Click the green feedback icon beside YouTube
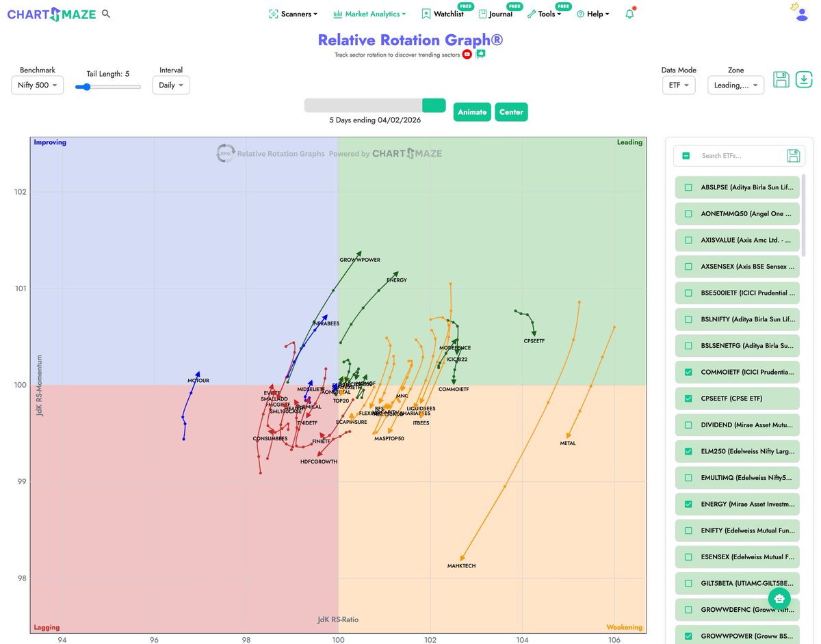This screenshot has height=644, width=821. (481, 54)
